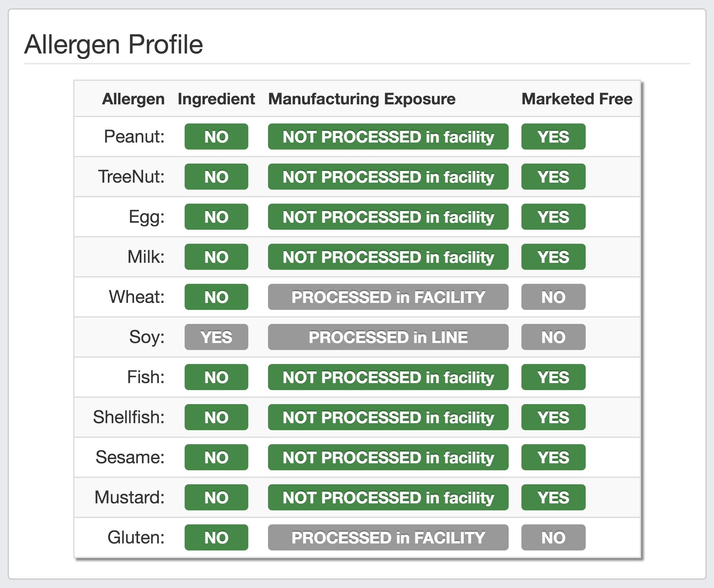
Task: Click the Manufacturing Exposure column header
Action: click(362, 99)
